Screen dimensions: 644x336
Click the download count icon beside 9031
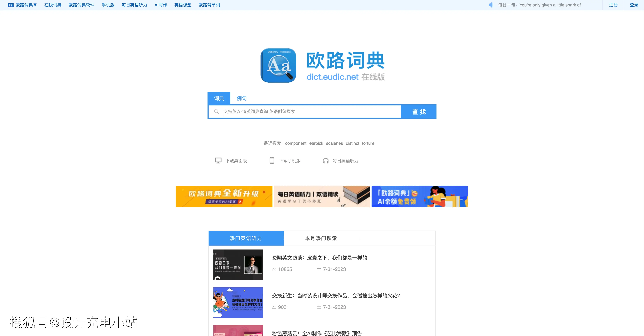click(x=274, y=307)
